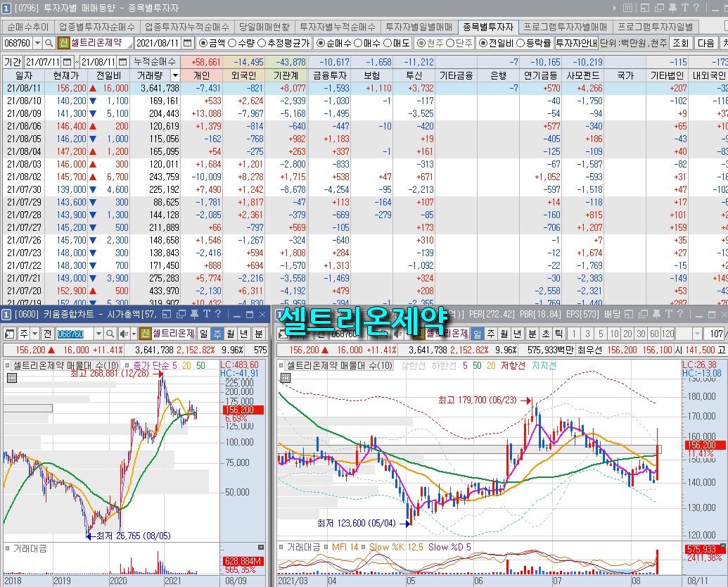Image resolution: width=728 pixels, height=587 pixels.
Task: Click pin icon in weekly chart title bar
Action: 195,315
